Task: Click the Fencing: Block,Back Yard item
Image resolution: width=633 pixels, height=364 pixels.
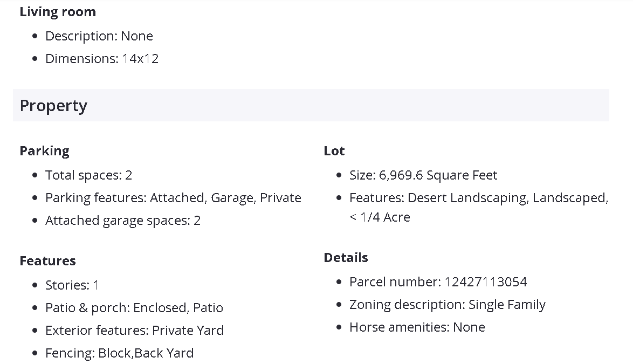Action: [119, 353]
